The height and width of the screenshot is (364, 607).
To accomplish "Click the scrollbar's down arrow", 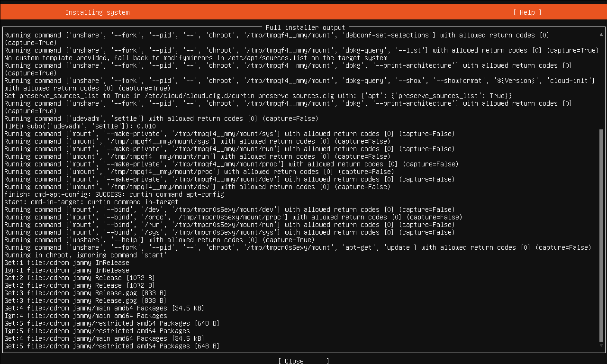I will (601, 346).
